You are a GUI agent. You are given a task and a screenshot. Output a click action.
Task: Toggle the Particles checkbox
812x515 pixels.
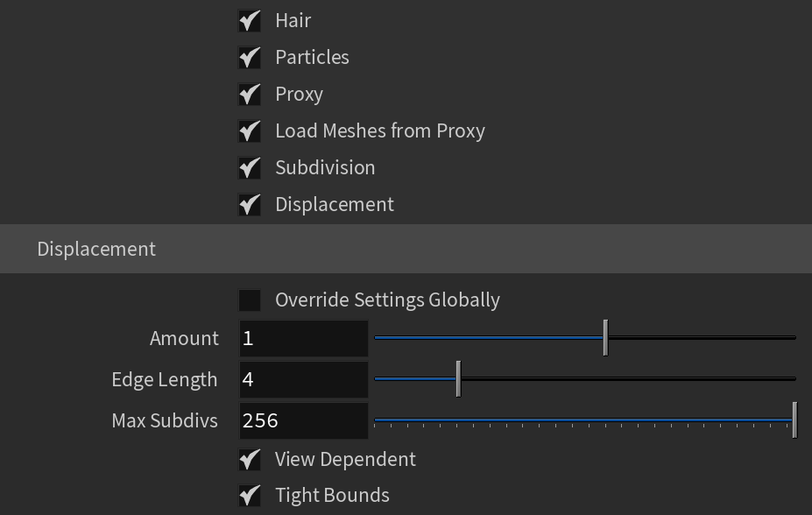tap(250, 58)
